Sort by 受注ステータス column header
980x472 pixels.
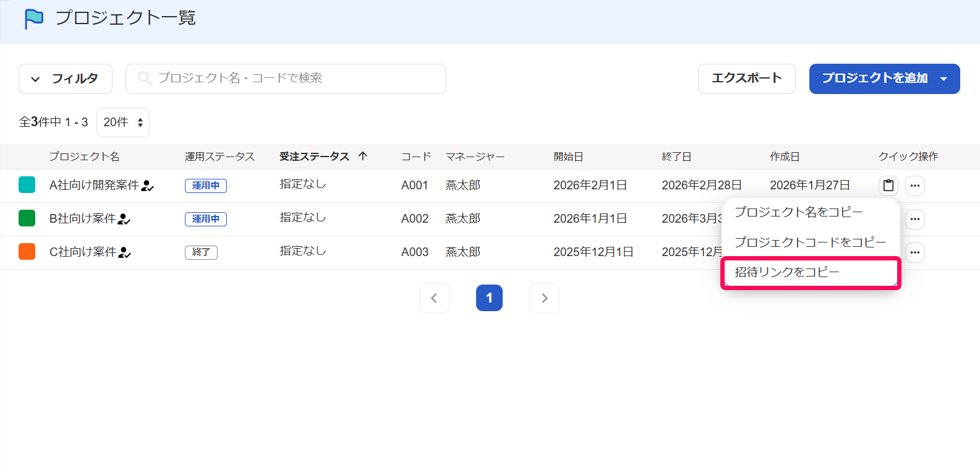click(x=314, y=157)
